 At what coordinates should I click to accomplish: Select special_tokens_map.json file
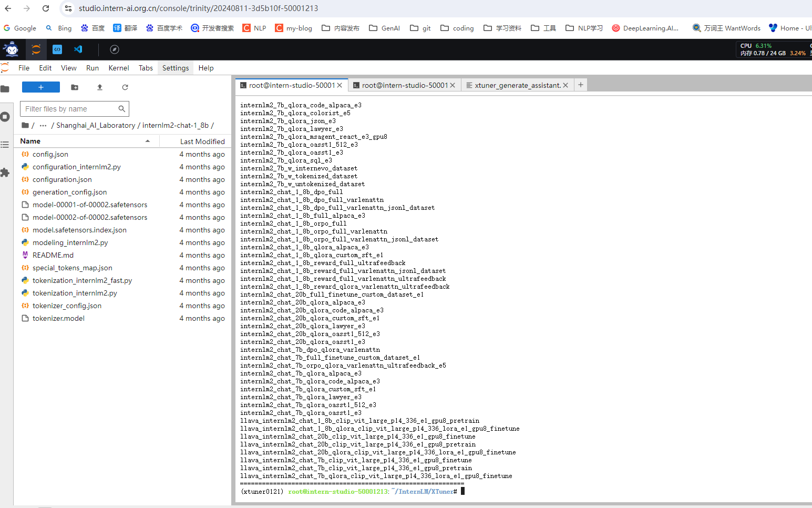123,268
